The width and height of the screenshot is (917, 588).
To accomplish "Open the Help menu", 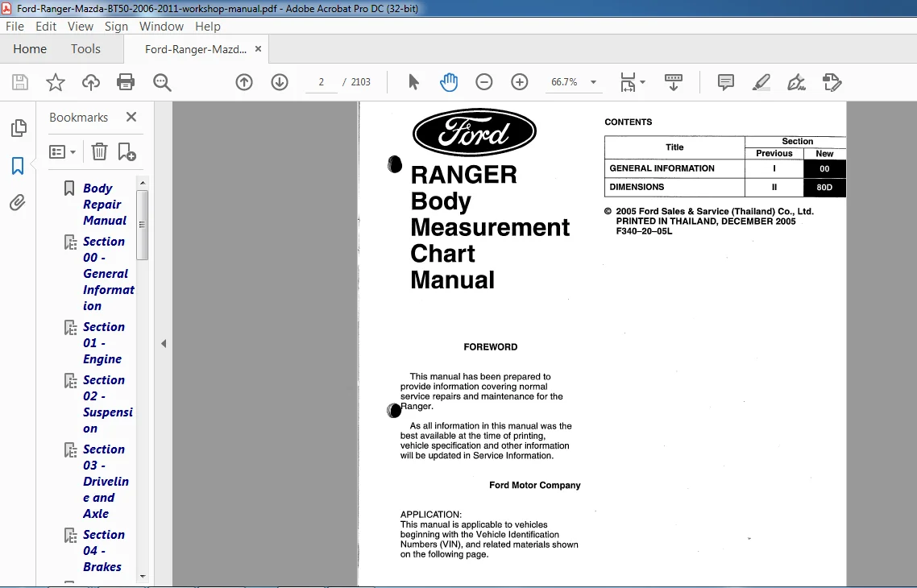I will [208, 27].
